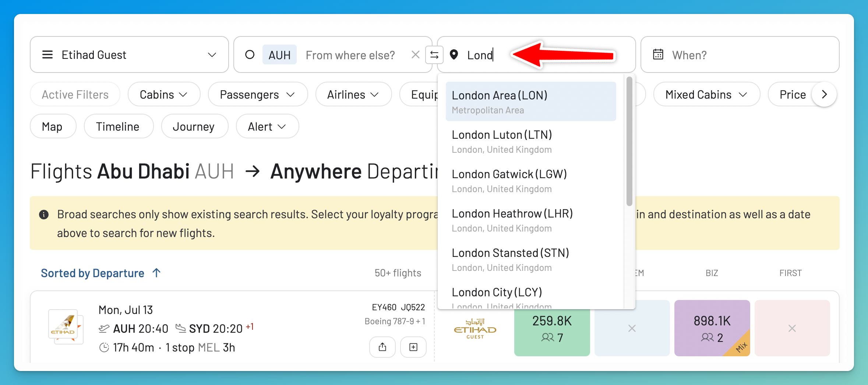Click the takeoff plane icon beside AUH 20:40
This screenshot has width=868, height=385.
[x=104, y=328]
